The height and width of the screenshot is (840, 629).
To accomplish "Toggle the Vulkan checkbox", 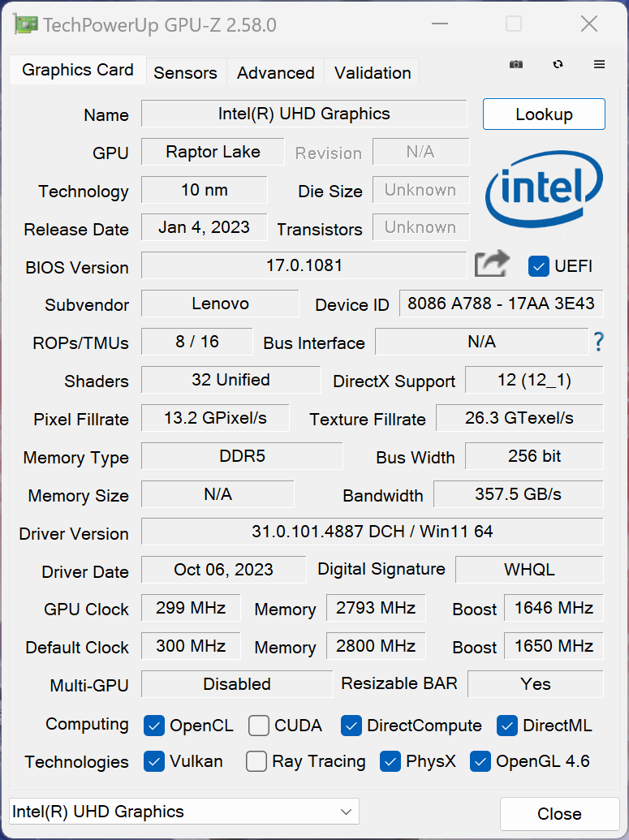I will (x=154, y=761).
